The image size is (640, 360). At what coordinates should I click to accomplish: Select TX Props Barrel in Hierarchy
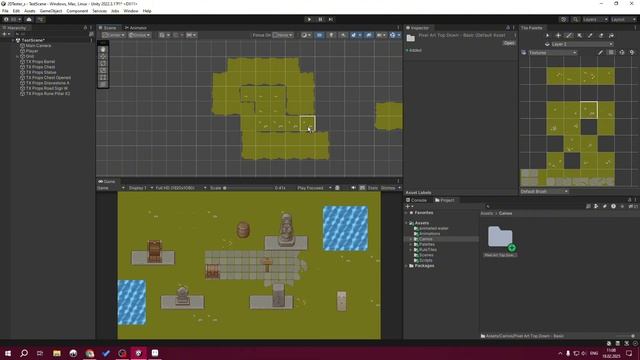point(40,62)
